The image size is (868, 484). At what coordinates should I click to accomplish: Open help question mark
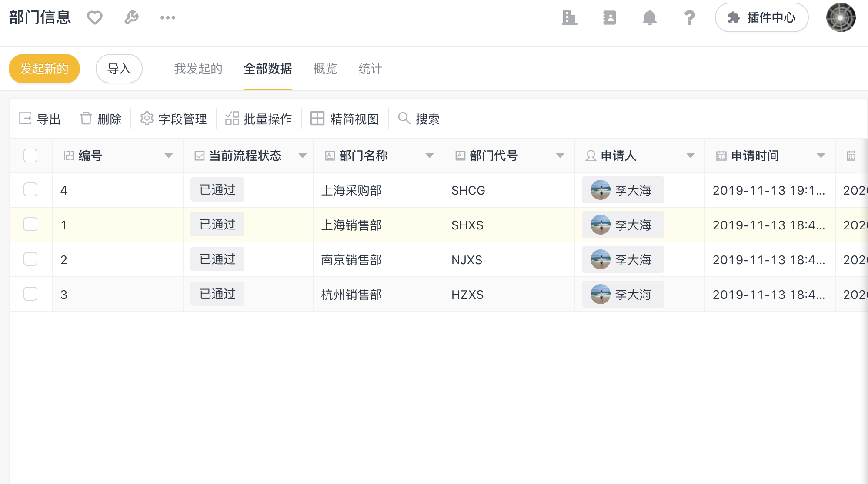(x=689, y=18)
